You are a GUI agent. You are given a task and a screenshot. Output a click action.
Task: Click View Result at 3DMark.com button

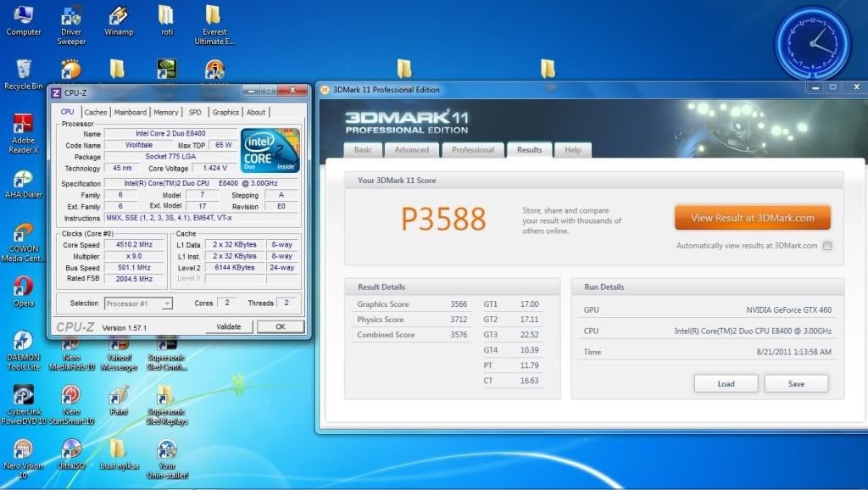click(x=753, y=218)
